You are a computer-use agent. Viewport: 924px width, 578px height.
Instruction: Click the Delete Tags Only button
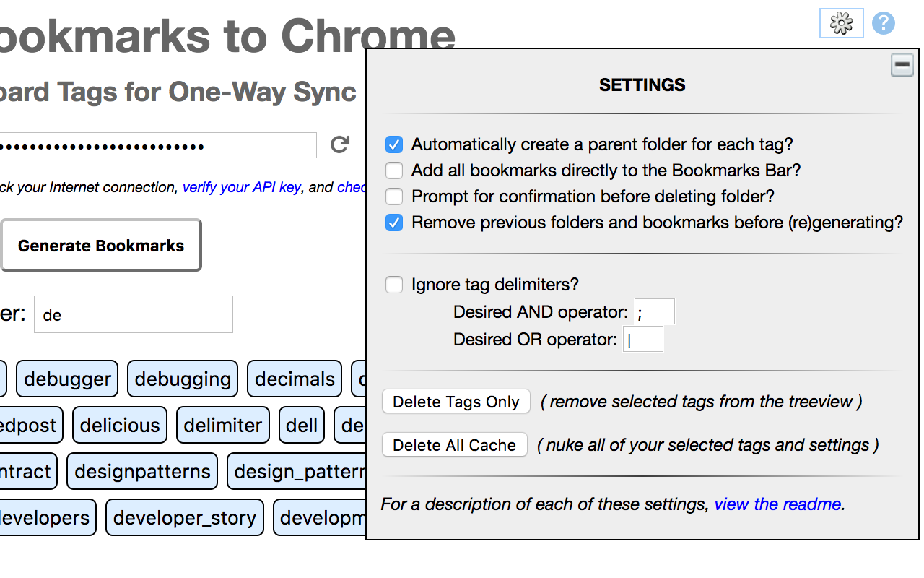(x=456, y=402)
